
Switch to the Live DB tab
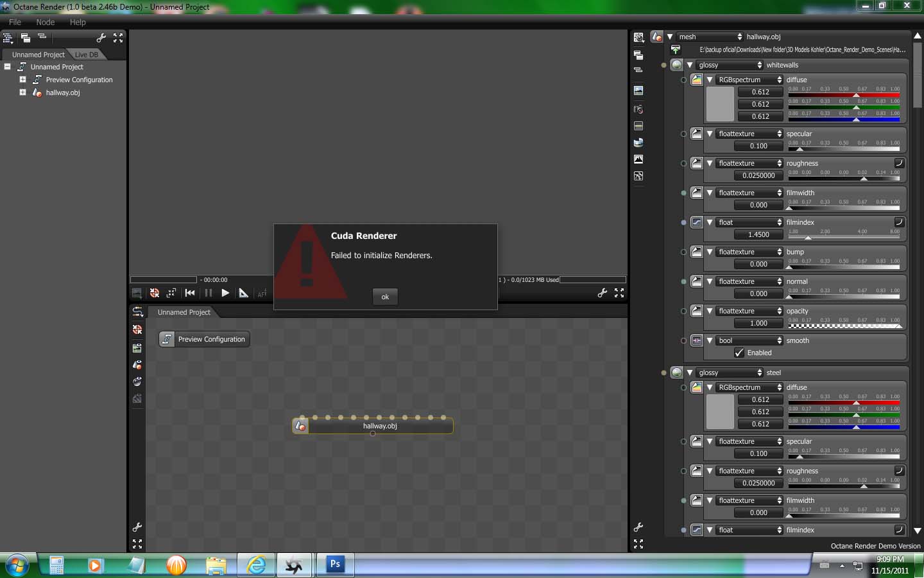(87, 55)
